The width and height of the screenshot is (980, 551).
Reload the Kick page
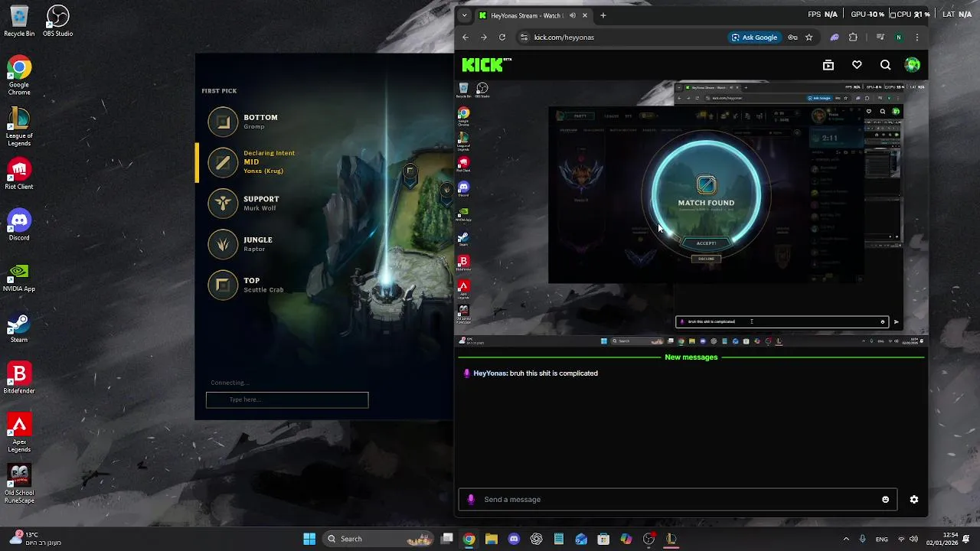click(502, 37)
